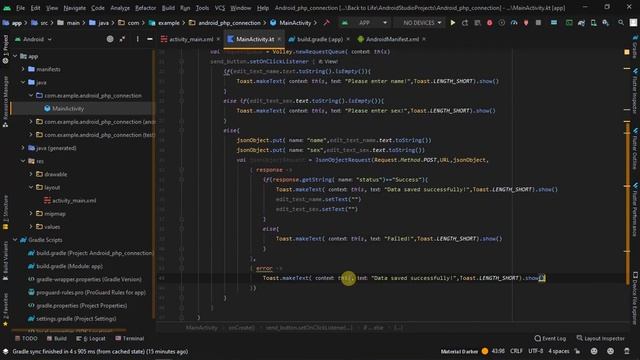This screenshot has height=360, width=640.
Task: Open the TODO tool window
Action: pyautogui.click(x=26, y=338)
